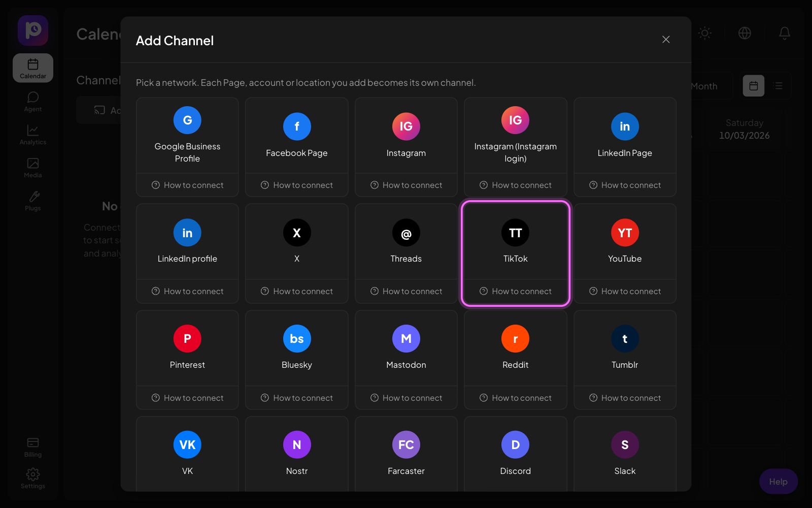The width and height of the screenshot is (812, 508).
Task: Open How to connect for Google Business Profile
Action: coord(187,185)
